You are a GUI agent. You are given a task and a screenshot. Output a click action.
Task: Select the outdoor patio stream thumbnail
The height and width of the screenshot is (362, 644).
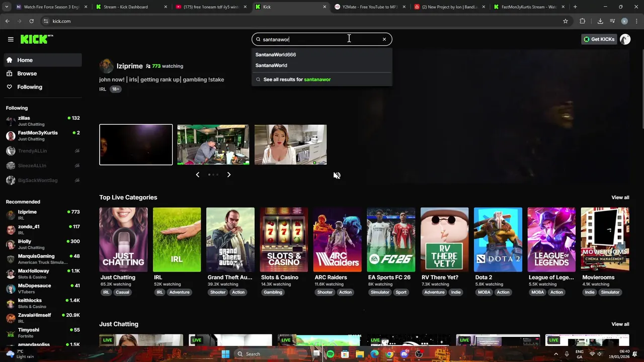(213, 145)
